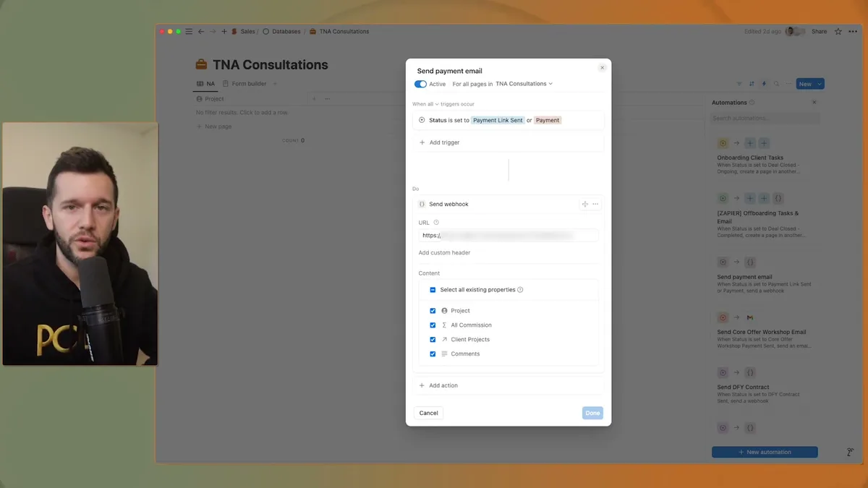
Task: Disable the Active automation toggle
Action: point(420,83)
